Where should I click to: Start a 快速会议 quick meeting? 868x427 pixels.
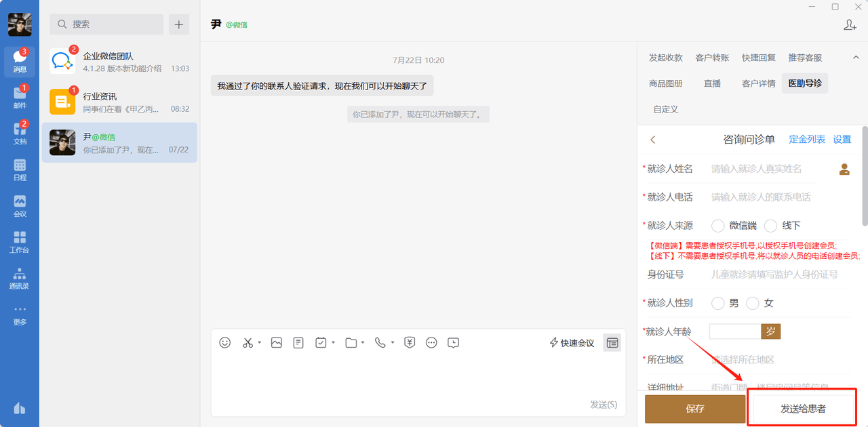[572, 343]
